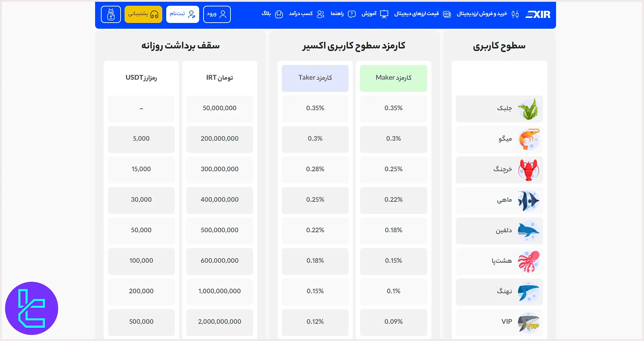Open the ورود (login) button
The width and height of the screenshot is (644, 341).
(217, 14)
